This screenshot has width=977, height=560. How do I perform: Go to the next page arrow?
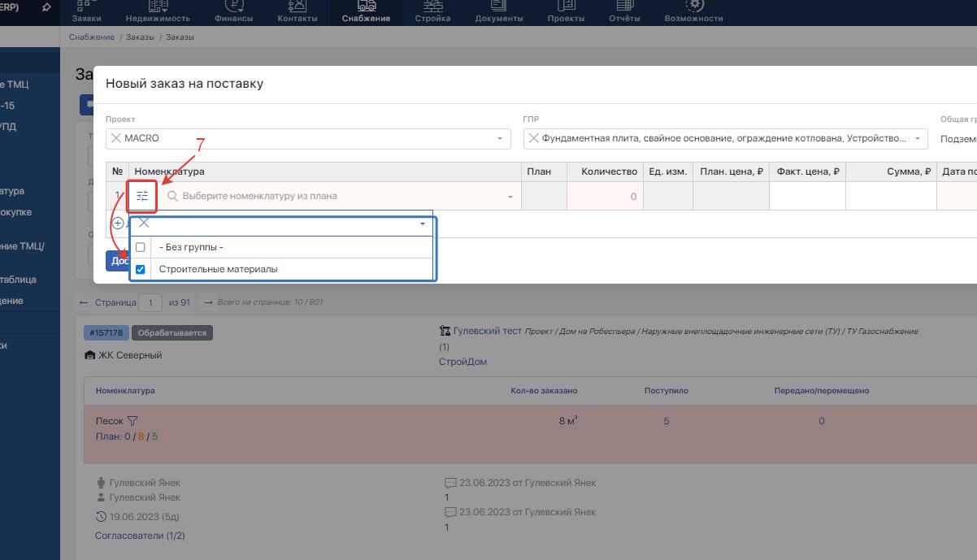click(208, 302)
